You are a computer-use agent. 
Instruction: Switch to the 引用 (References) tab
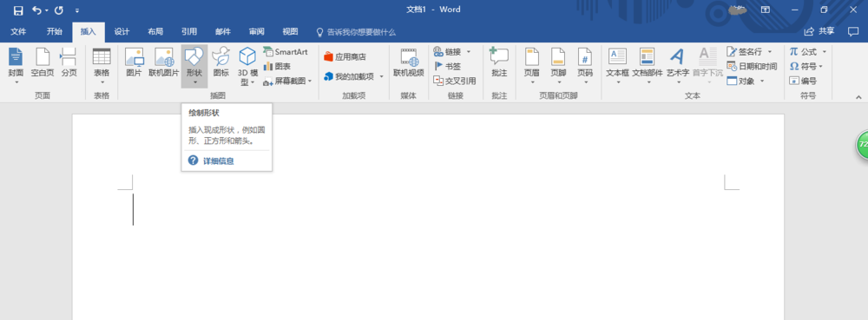(x=189, y=31)
